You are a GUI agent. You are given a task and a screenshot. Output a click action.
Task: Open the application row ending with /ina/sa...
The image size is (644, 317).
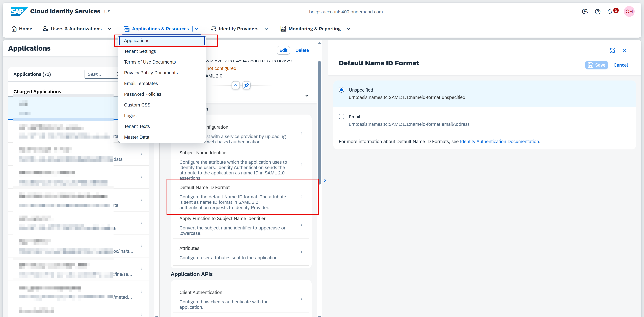tap(78, 269)
